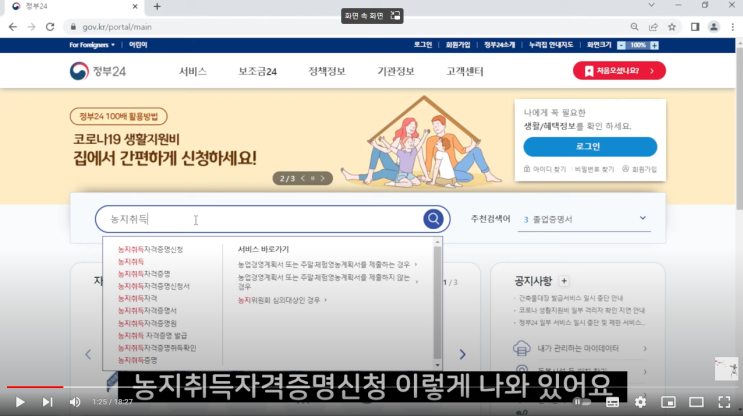Click the plus icon beside 공지사항
743x416 pixels.
tap(564, 281)
